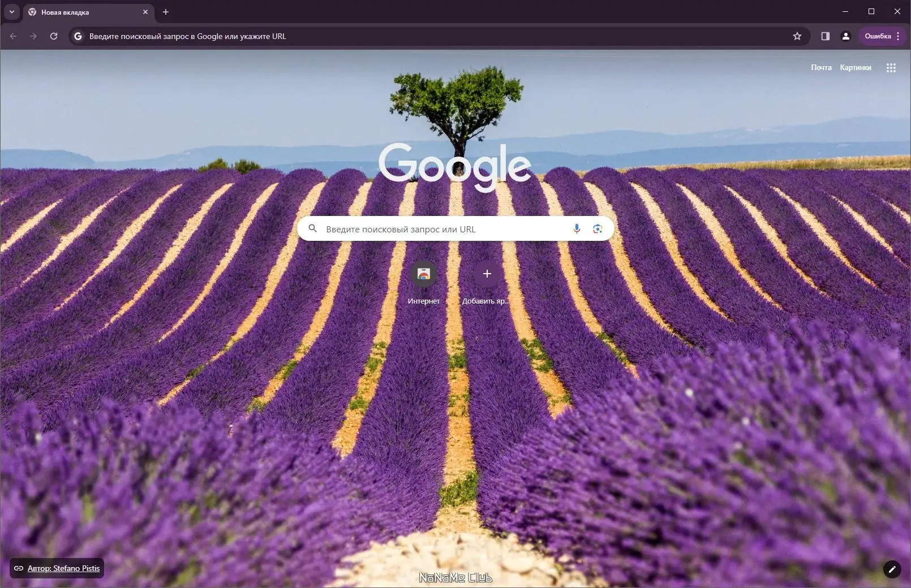Click the magnifier icon in search box
911x588 pixels.
[x=312, y=229]
